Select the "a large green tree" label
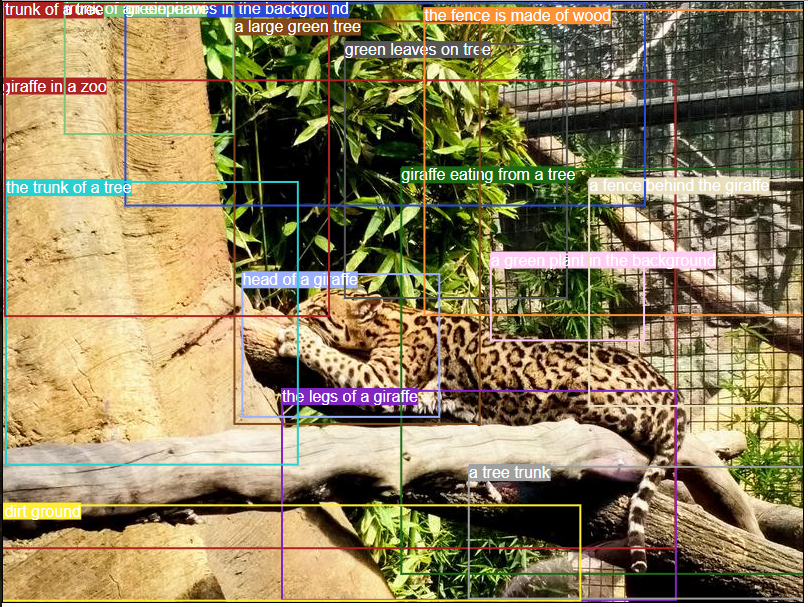 point(295,27)
